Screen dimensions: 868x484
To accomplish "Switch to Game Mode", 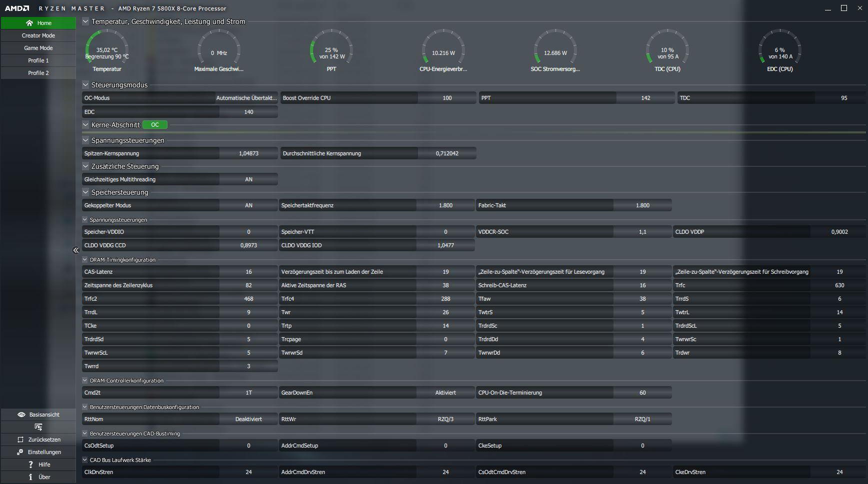I will point(38,48).
